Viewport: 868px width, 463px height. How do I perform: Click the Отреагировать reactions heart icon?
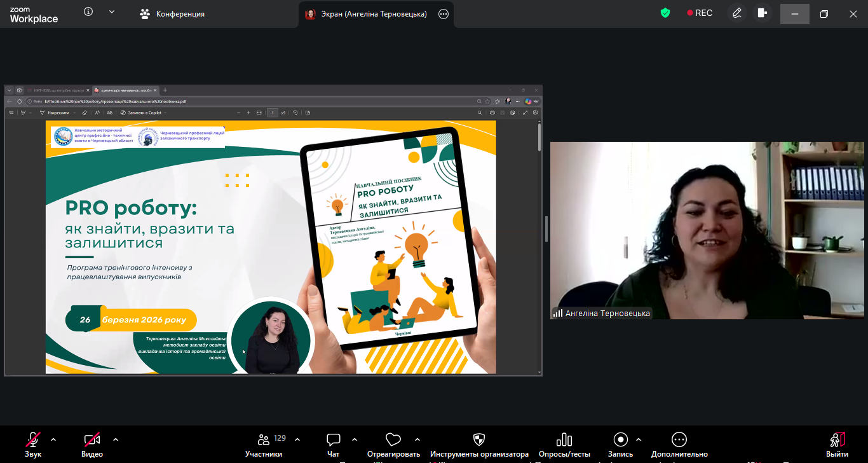click(x=393, y=440)
